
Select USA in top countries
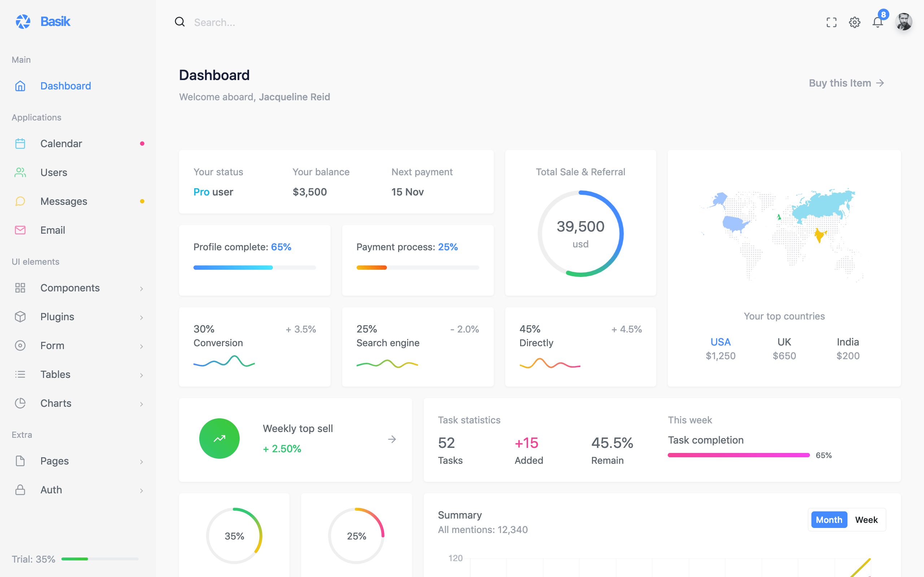720,342
